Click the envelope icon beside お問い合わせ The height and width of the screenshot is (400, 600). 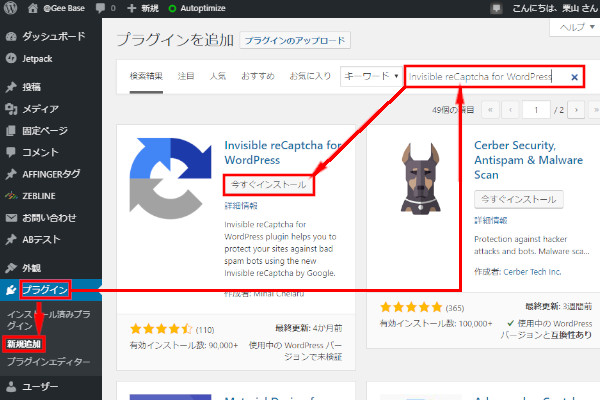pyautogui.click(x=11, y=218)
